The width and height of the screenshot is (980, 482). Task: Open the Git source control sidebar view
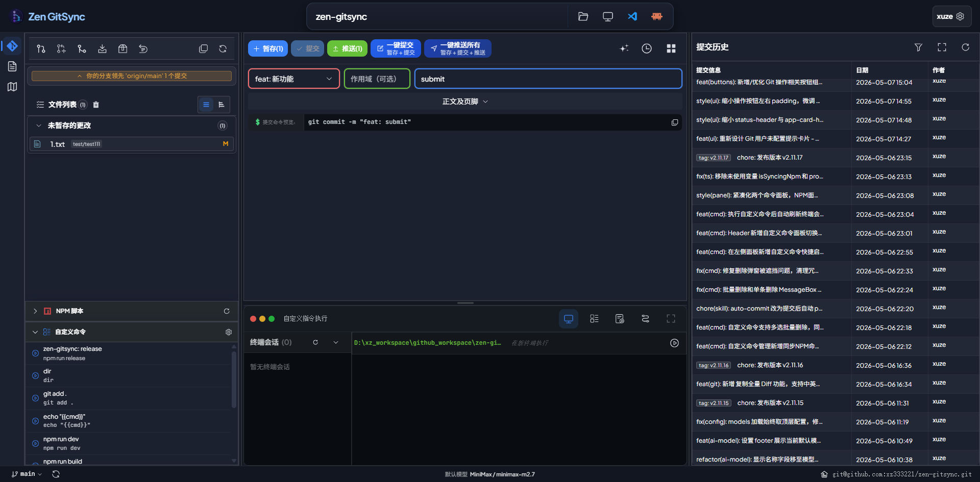coord(12,46)
